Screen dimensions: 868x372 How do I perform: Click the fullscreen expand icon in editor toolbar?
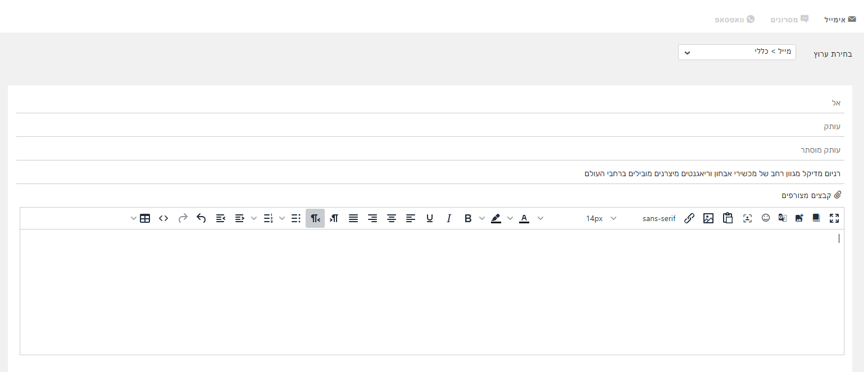pos(834,218)
